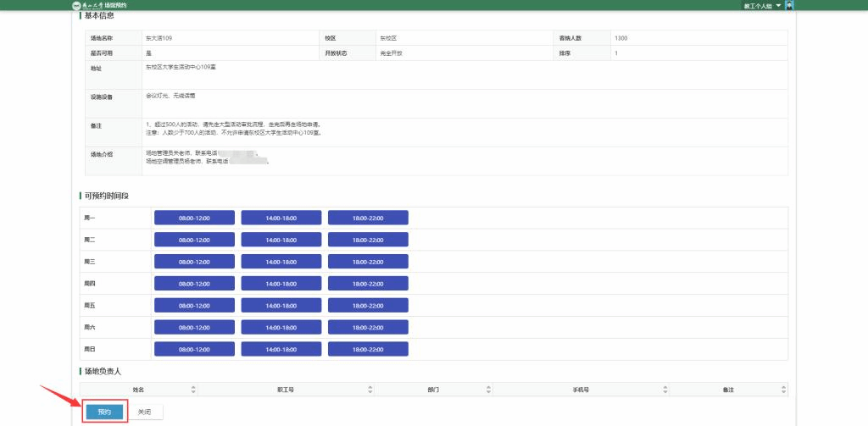Viewport: 868px width, 426px height.
Task: Click the 预约 reserve button
Action: (x=104, y=412)
